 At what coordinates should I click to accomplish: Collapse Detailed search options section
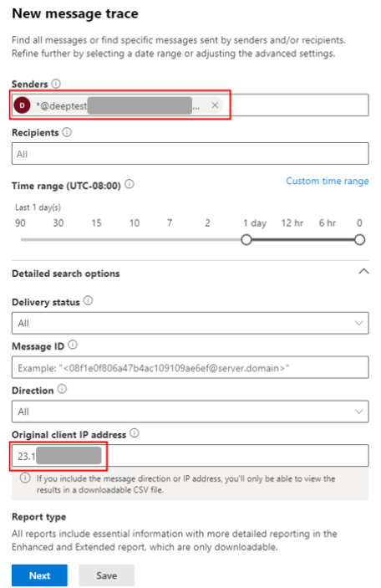tap(363, 272)
